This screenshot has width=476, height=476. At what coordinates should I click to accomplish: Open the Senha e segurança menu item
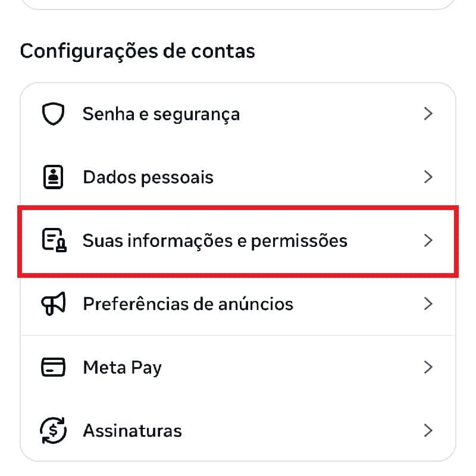point(161,114)
